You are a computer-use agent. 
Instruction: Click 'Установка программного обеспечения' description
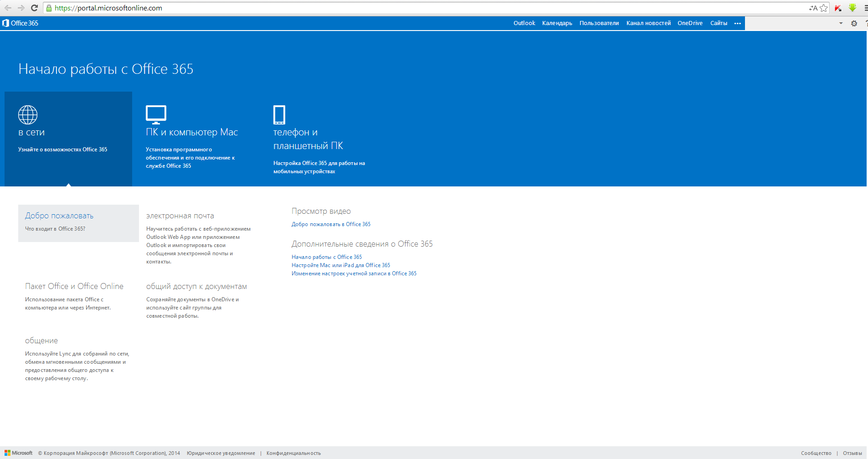190,158
